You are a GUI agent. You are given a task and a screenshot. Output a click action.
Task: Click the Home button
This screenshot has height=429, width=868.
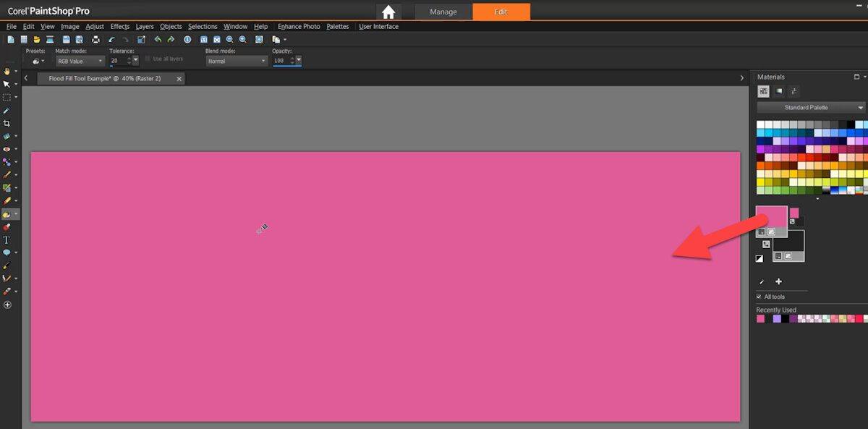(x=388, y=12)
